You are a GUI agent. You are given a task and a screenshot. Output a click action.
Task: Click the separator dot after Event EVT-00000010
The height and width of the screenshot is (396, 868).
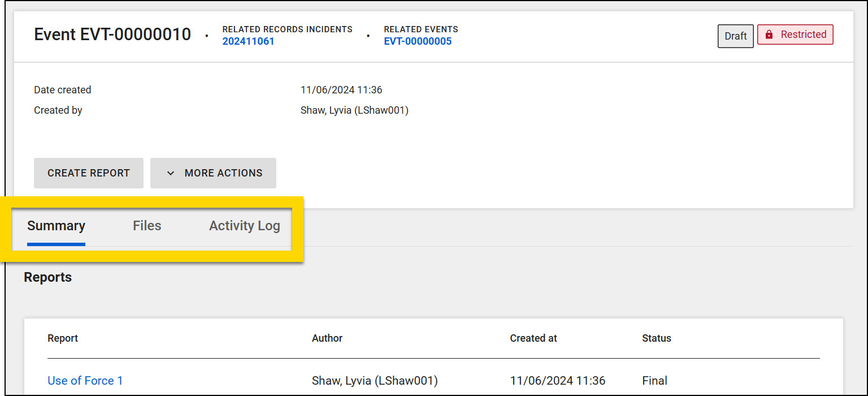(x=207, y=34)
